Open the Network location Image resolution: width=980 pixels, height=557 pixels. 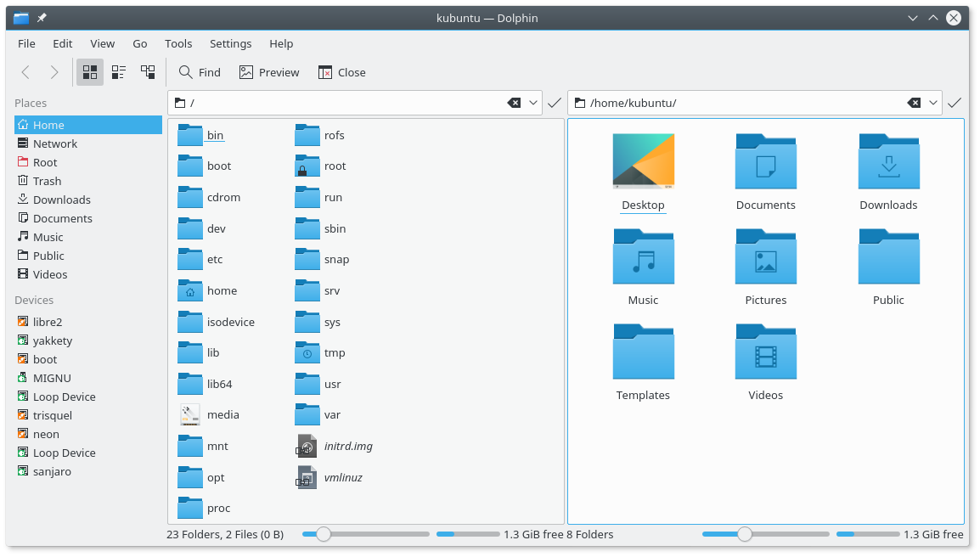click(x=55, y=143)
